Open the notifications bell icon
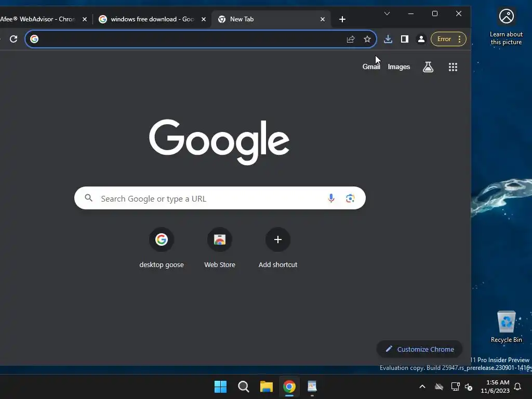The width and height of the screenshot is (532, 399). pyautogui.click(x=517, y=387)
